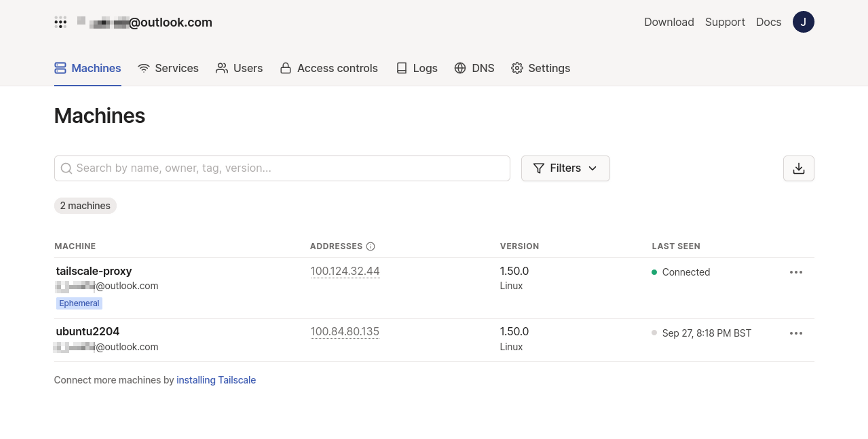Open ubuntu2204 three-dot options menu

point(796,333)
